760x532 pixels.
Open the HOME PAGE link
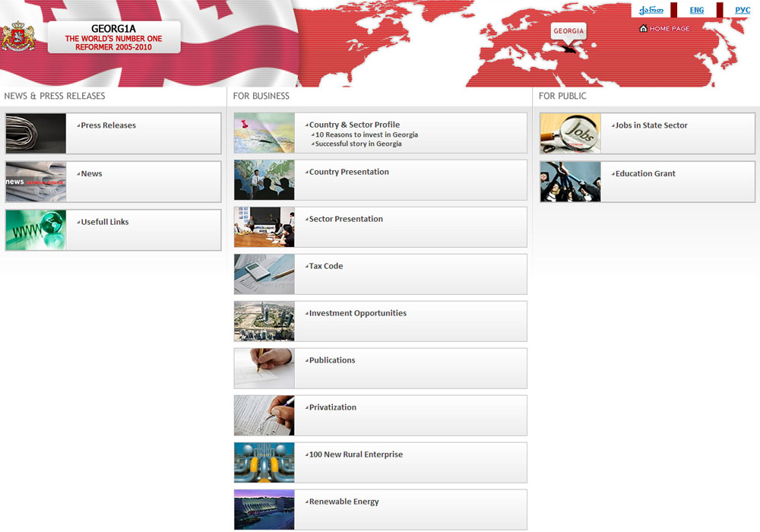(x=669, y=29)
